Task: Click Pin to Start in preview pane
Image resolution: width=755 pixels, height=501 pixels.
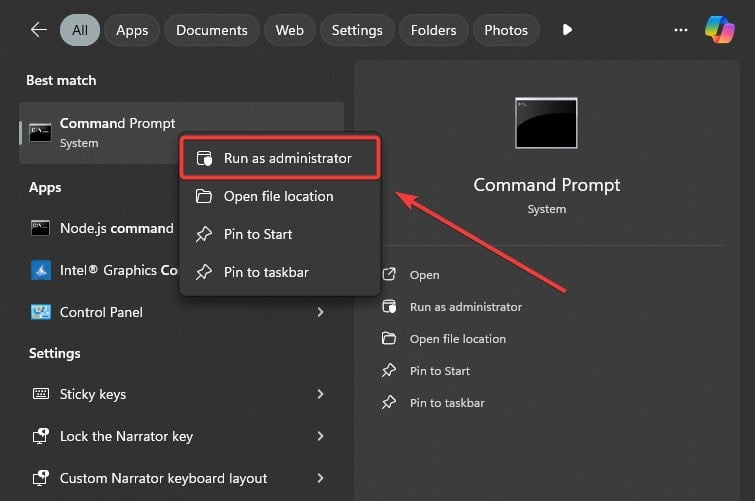Action: click(x=440, y=371)
